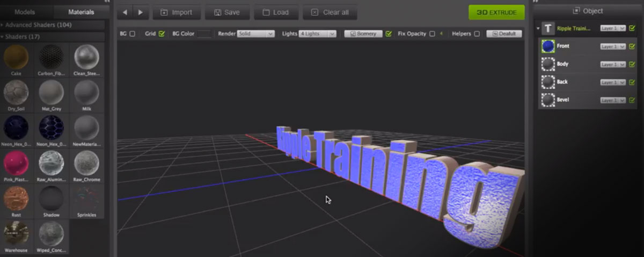Switch to the Models tab
This screenshot has height=257, width=644.
[25, 11]
